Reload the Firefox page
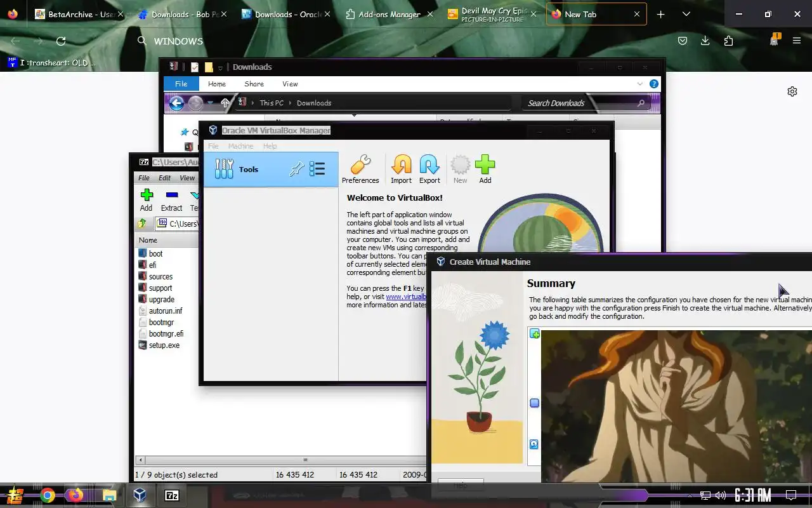 [x=61, y=41]
